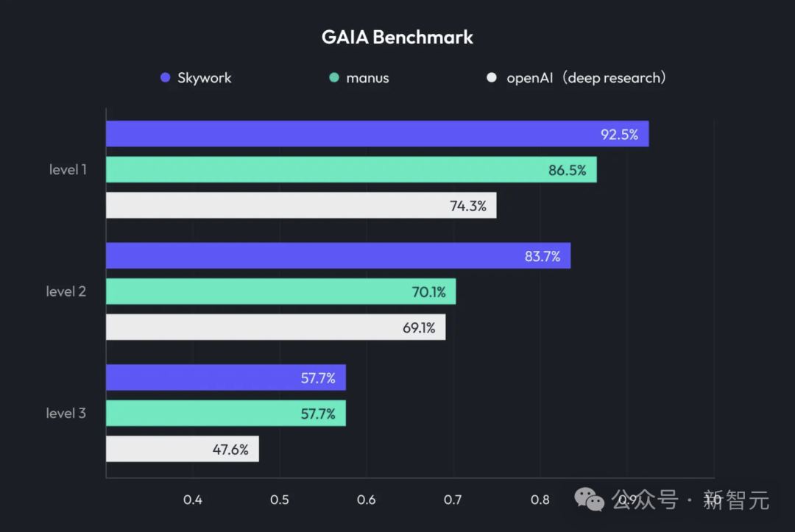Pick the white level 2 bar at 69.1%
This screenshot has width=795, height=532.
tap(275, 327)
